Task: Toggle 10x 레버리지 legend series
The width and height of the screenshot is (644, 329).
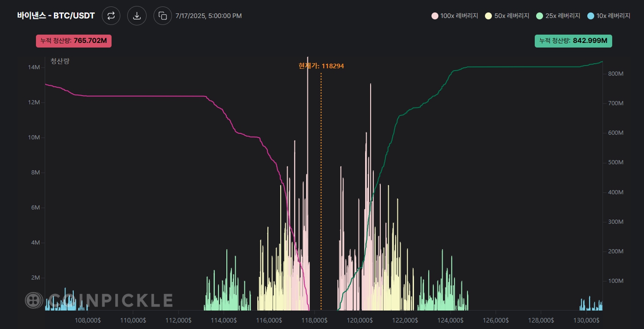Action: tap(609, 16)
